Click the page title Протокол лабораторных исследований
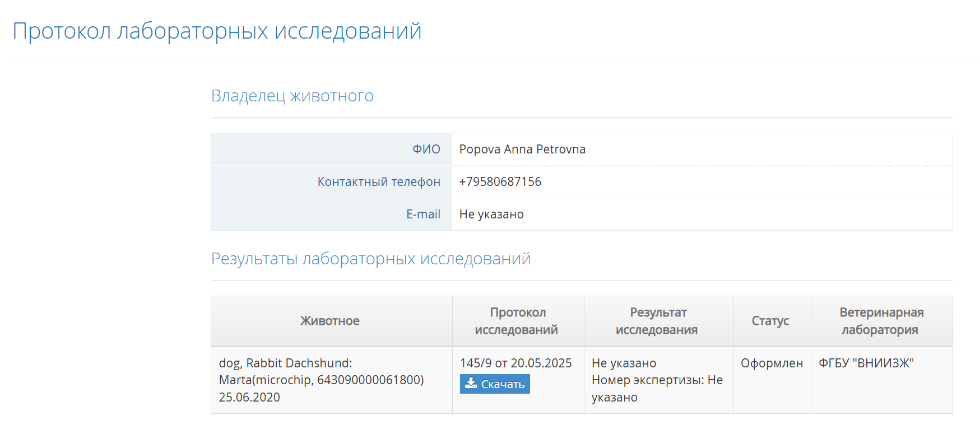The height and width of the screenshot is (434, 980). click(217, 31)
